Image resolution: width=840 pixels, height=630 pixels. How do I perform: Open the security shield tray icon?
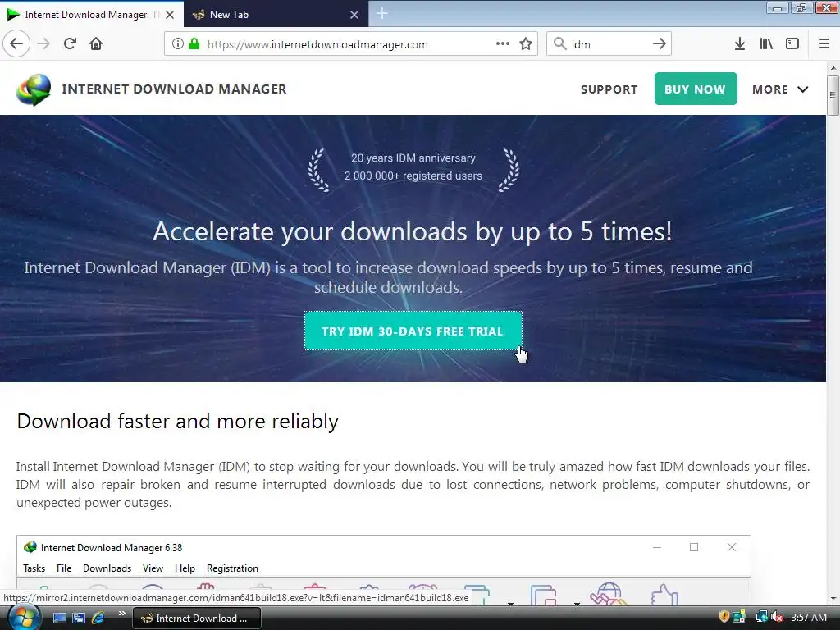tap(724, 617)
